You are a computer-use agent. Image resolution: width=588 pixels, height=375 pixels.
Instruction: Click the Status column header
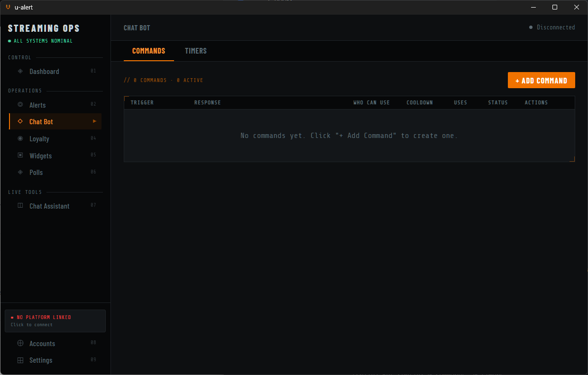coord(498,102)
